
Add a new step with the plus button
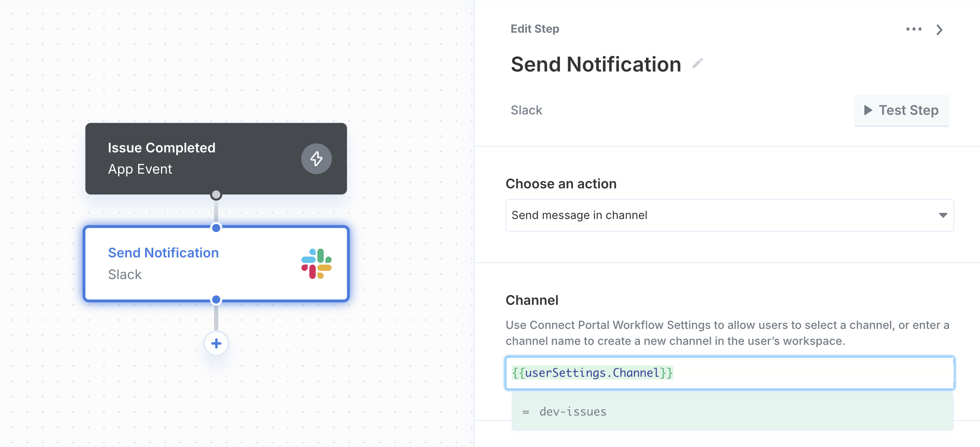point(216,343)
